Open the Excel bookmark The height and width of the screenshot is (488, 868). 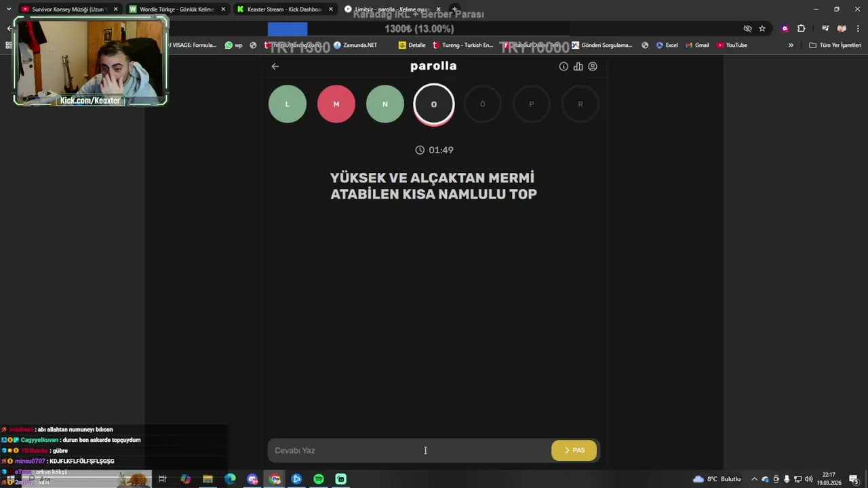[x=667, y=45]
